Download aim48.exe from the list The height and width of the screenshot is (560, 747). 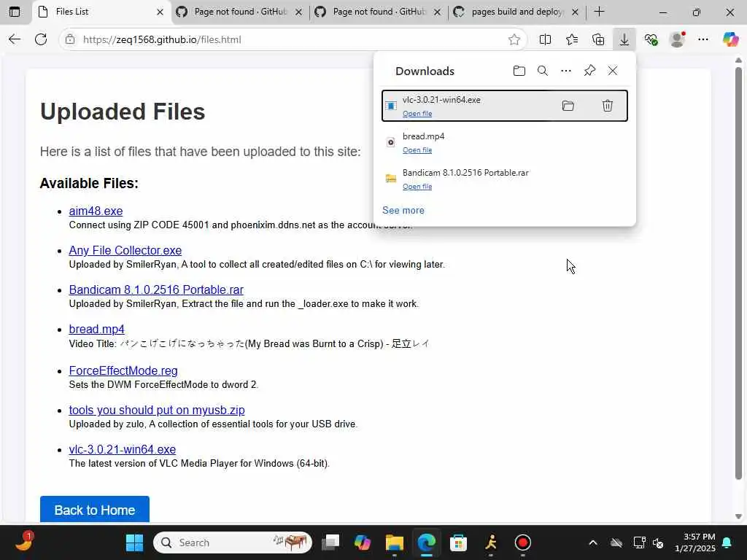[x=96, y=211]
